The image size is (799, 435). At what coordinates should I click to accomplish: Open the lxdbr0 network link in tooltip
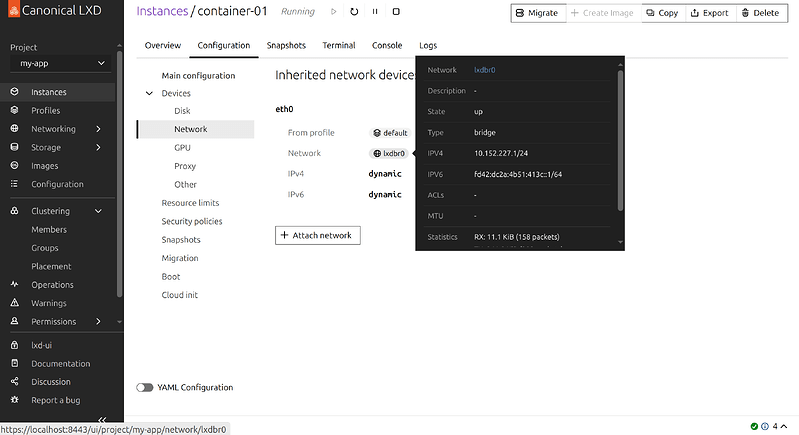tap(484, 70)
